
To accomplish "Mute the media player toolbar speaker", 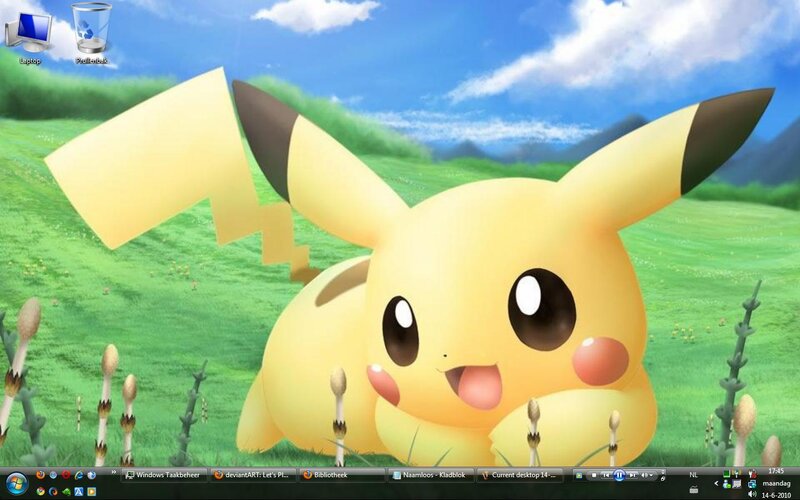I will pyautogui.click(x=644, y=475).
